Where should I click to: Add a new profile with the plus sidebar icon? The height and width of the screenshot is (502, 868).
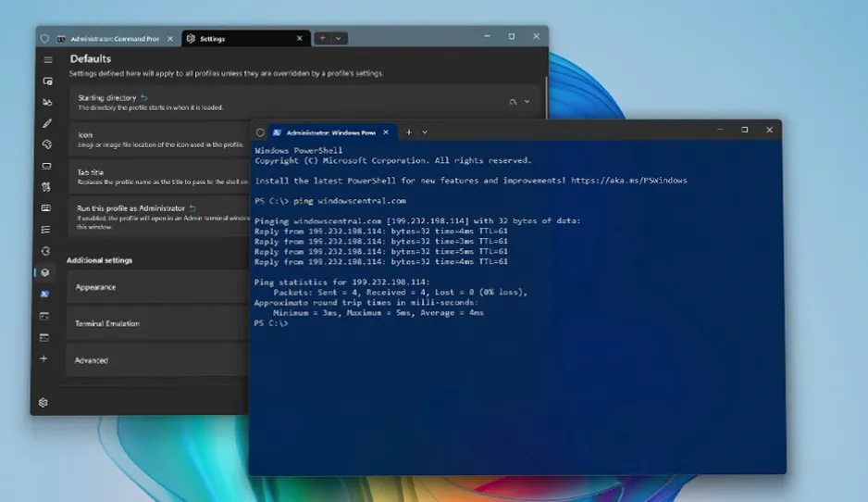tap(43, 359)
